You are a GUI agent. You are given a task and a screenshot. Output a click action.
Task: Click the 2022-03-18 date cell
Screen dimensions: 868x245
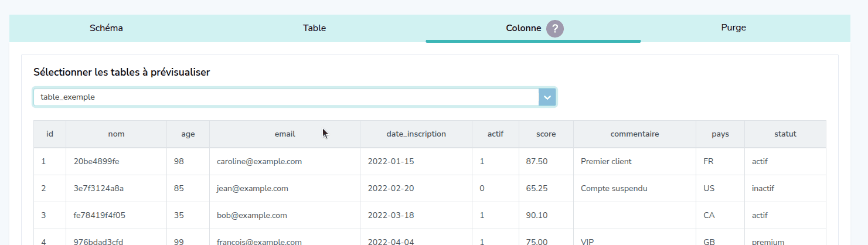(x=390, y=215)
